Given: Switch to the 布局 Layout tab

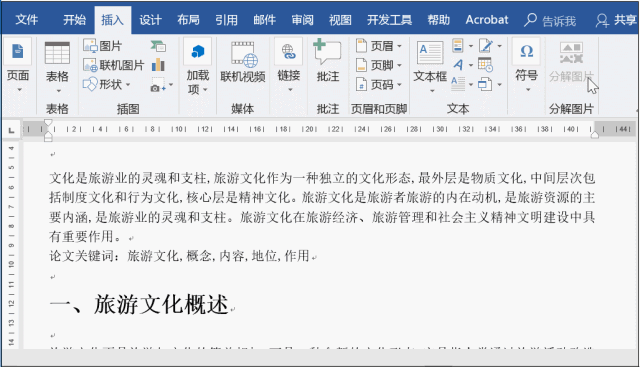Looking at the screenshot, I should click(189, 20).
